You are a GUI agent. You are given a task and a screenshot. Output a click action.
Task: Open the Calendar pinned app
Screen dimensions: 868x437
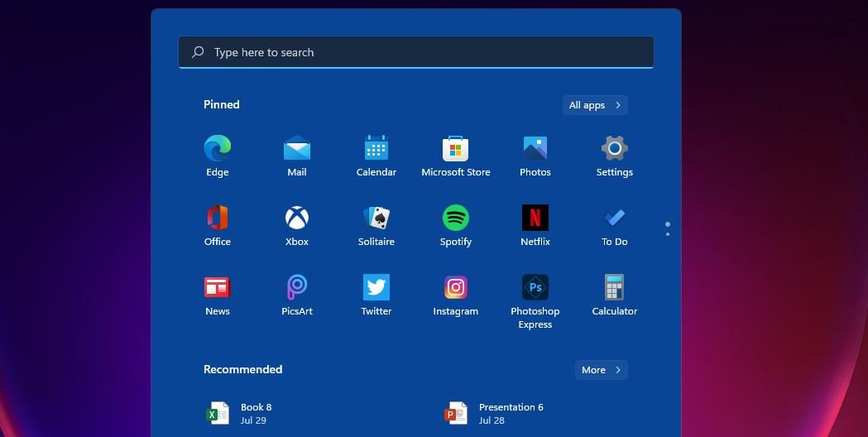pyautogui.click(x=376, y=156)
